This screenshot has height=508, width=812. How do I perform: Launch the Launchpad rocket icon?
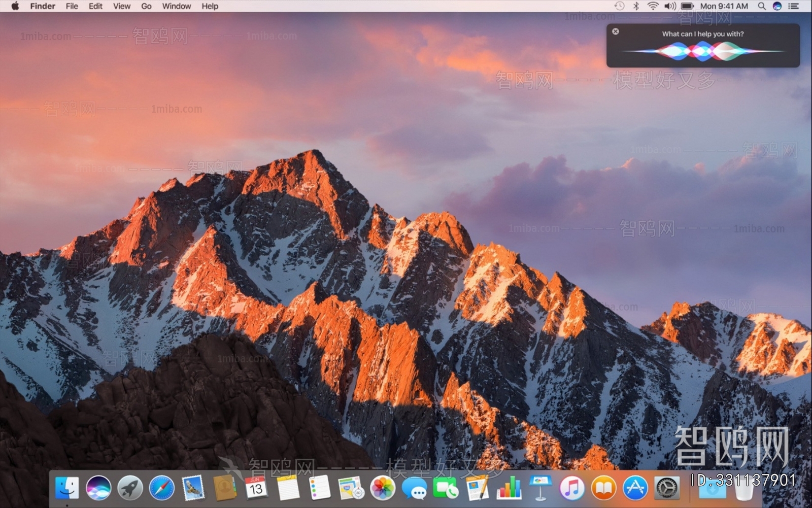[x=130, y=488]
